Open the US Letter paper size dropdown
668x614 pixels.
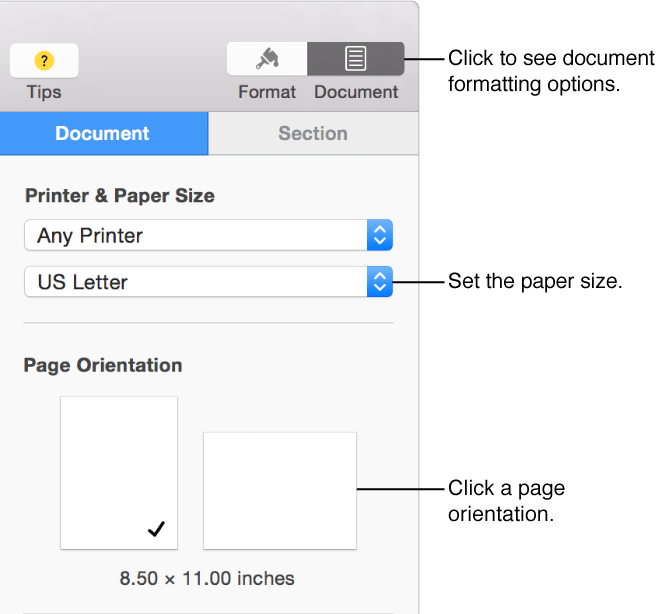[208, 282]
